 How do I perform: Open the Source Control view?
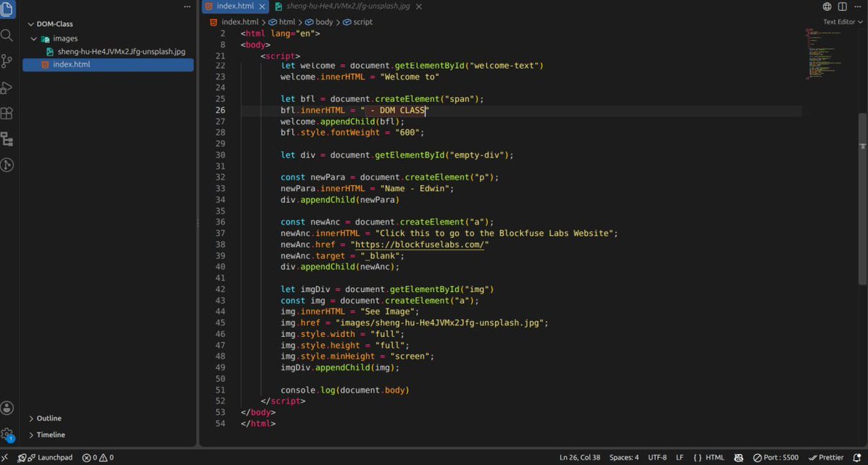click(7, 61)
